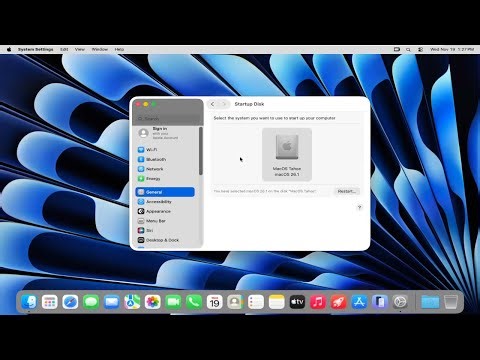
Task: Click System Settings icon in the Dock
Action: point(400,302)
